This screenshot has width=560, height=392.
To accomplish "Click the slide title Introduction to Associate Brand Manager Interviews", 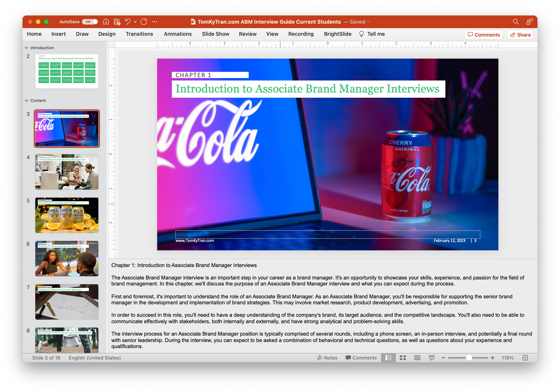I will [308, 89].
